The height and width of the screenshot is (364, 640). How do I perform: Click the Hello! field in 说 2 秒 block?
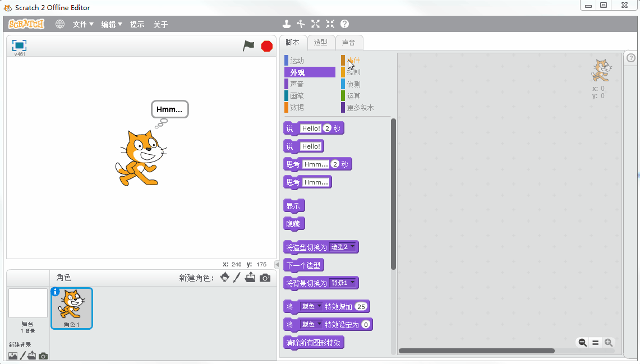pyautogui.click(x=311, y=128)
